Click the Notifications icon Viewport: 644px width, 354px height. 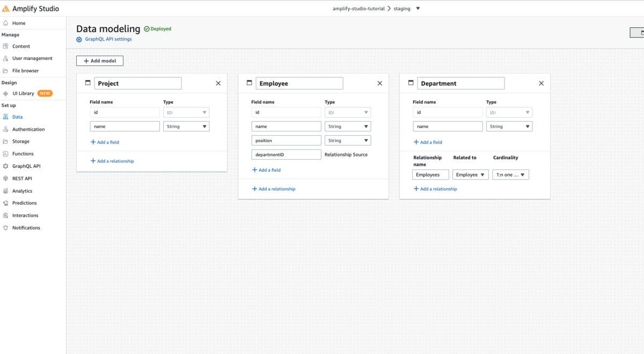click(5, 228)
